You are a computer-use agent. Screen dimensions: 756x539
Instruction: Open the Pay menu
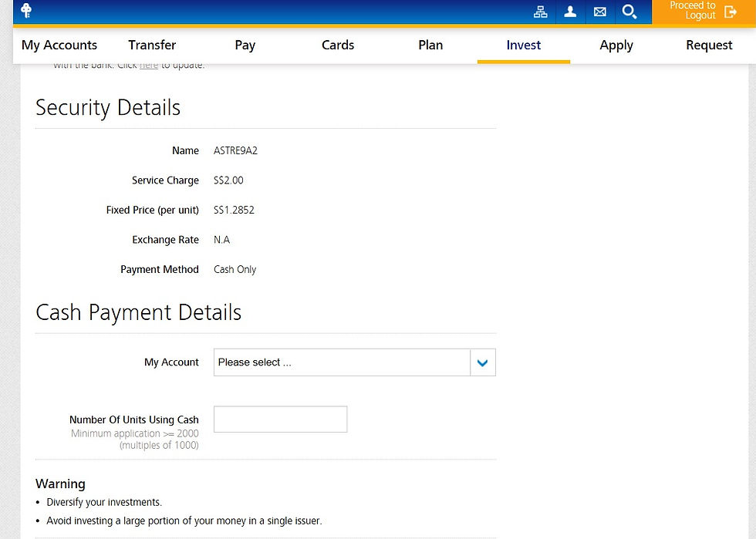pos(245,45)
